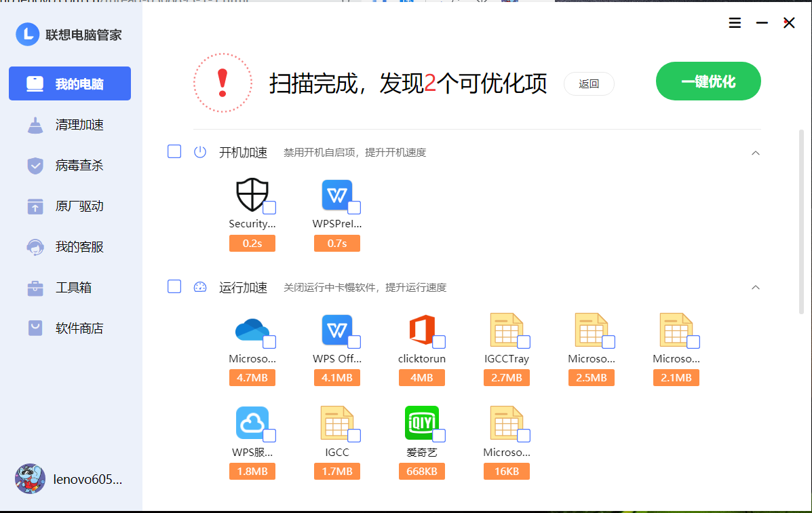The height and width of the screenshot is (513, 812).
Task: Click the Microso... 2.1MB process icon
Action: click(x=676, y=330)
